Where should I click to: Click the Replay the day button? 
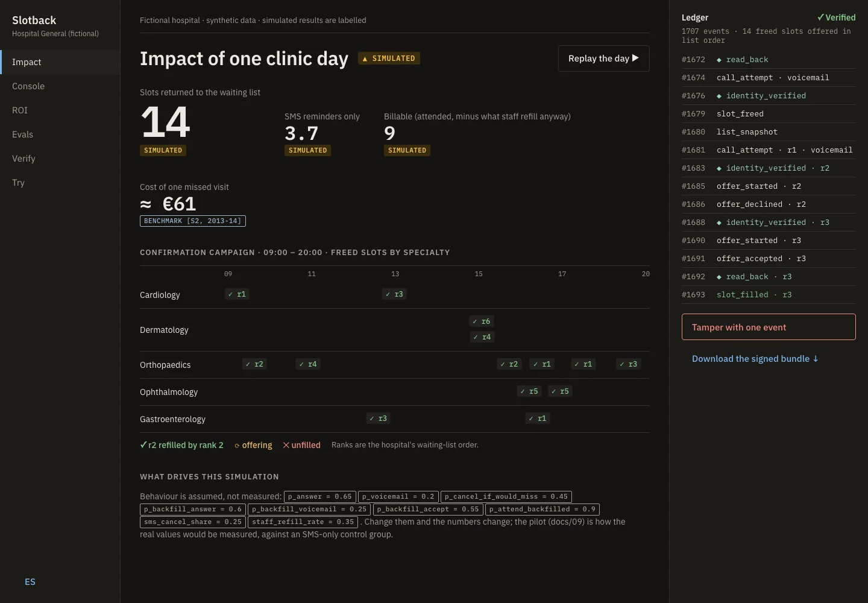pyautogui.click(x=604, y=58)
